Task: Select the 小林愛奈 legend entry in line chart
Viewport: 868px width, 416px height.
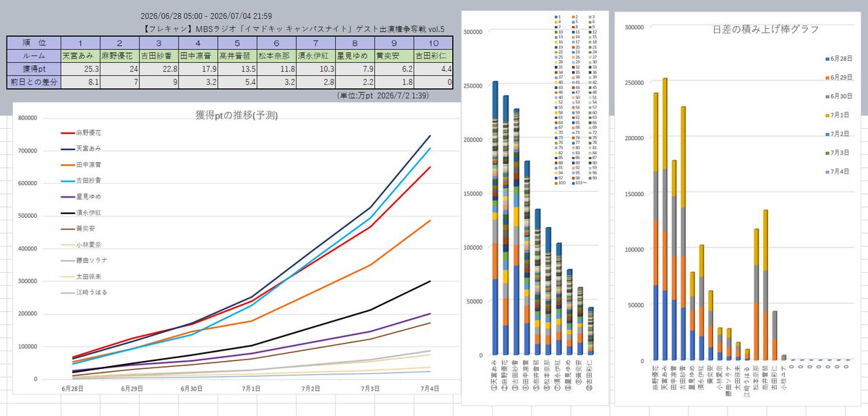Action: [82, 245]
